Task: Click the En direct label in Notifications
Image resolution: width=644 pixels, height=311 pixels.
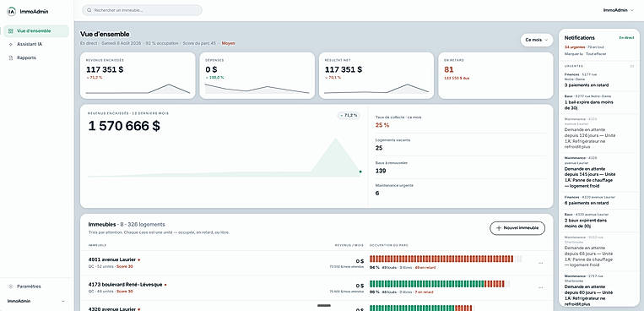Action: [626, 38]
